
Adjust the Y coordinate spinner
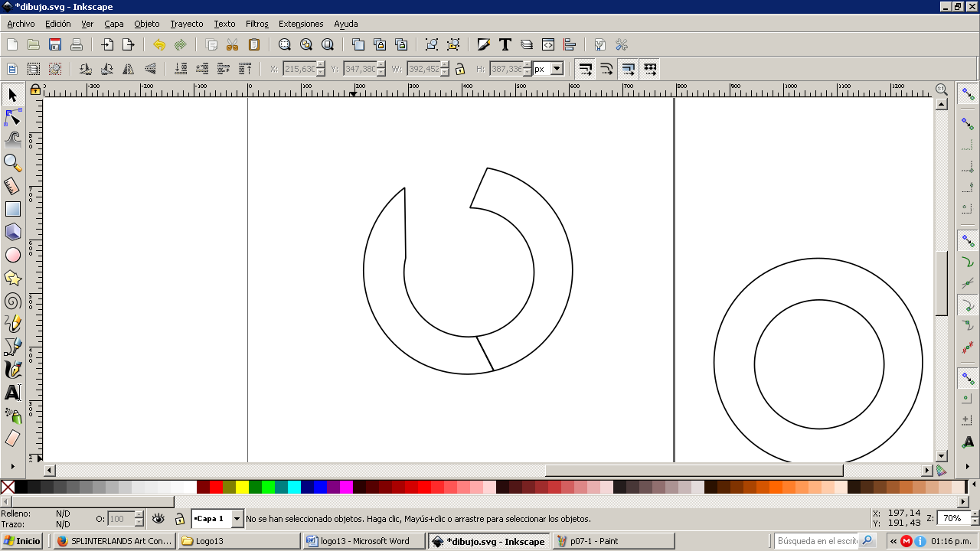tap(381, 69)
